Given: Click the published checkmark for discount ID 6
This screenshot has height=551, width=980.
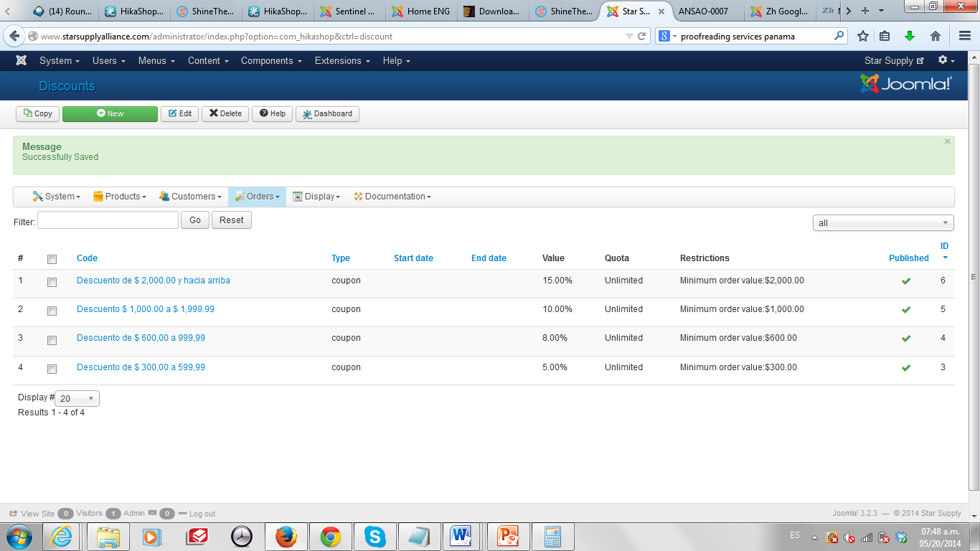Looking at the screenshot, I should tap(906, 281).
